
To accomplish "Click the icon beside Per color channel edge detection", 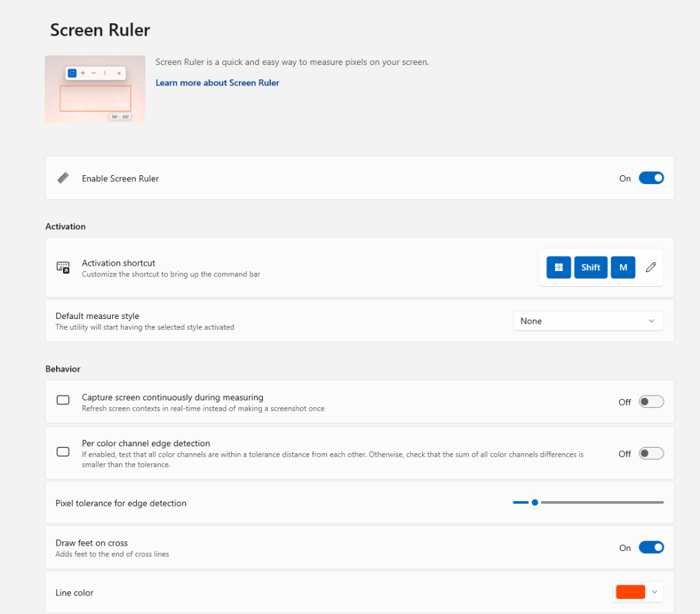I will tap(63, 452).
